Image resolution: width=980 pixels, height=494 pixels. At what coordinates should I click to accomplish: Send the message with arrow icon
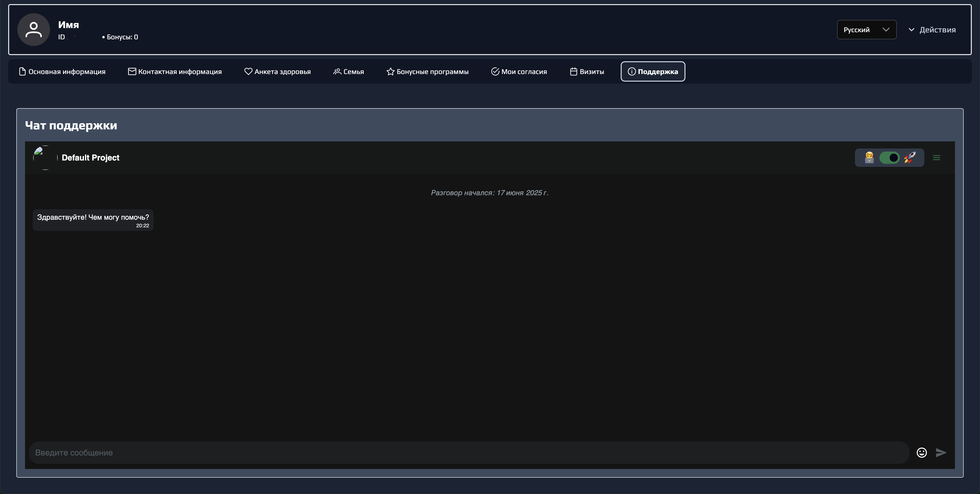pos(941,453)
